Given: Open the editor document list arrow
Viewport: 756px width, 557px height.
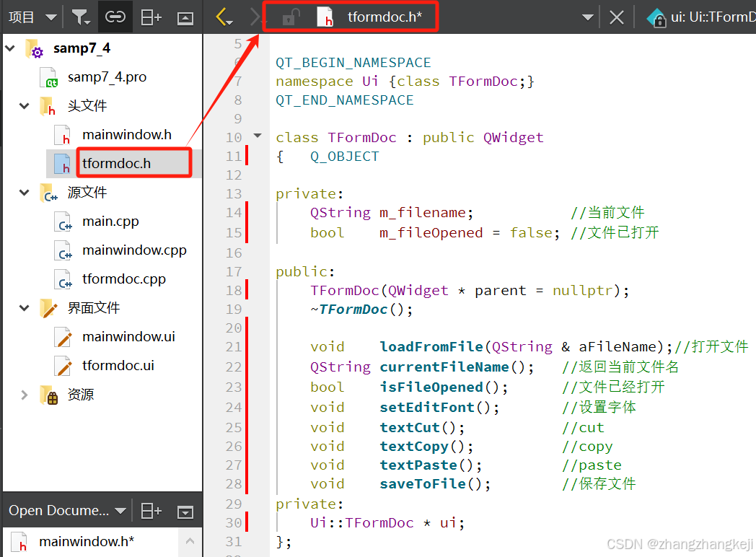Looking at the screenshot, I should click(x=587, y=18).
